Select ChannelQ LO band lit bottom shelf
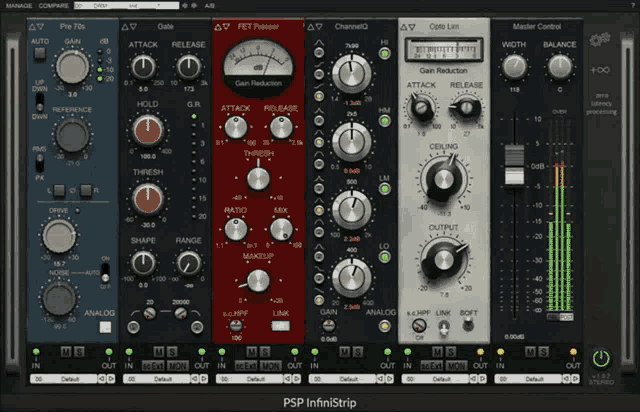 point(319,300)
